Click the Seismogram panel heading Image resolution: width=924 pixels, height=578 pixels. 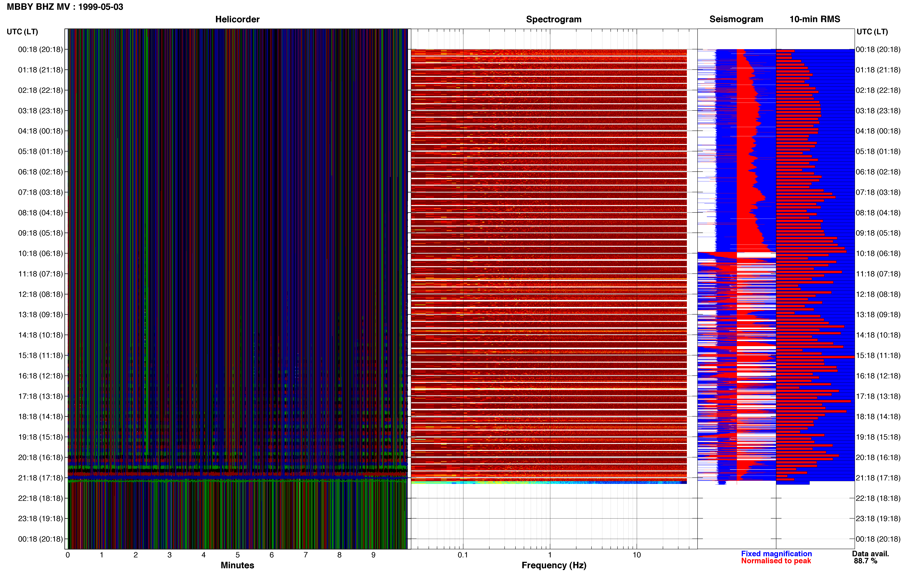736,19
